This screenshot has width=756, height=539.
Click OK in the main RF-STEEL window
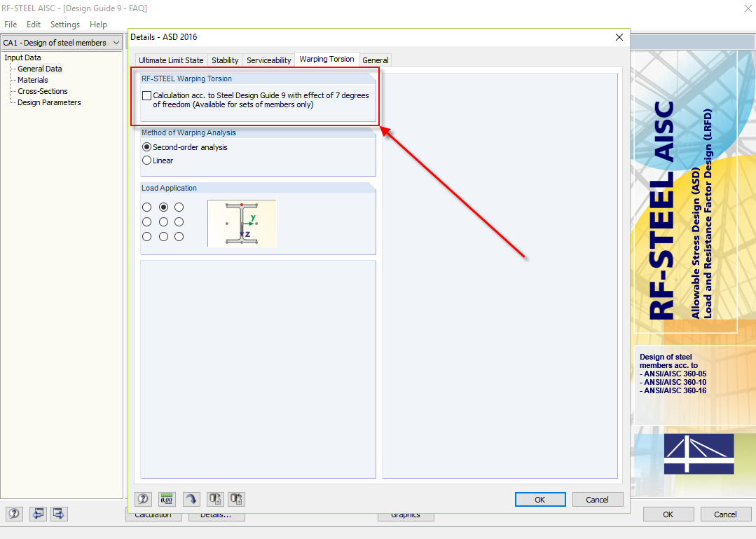[x=668, y=514]
